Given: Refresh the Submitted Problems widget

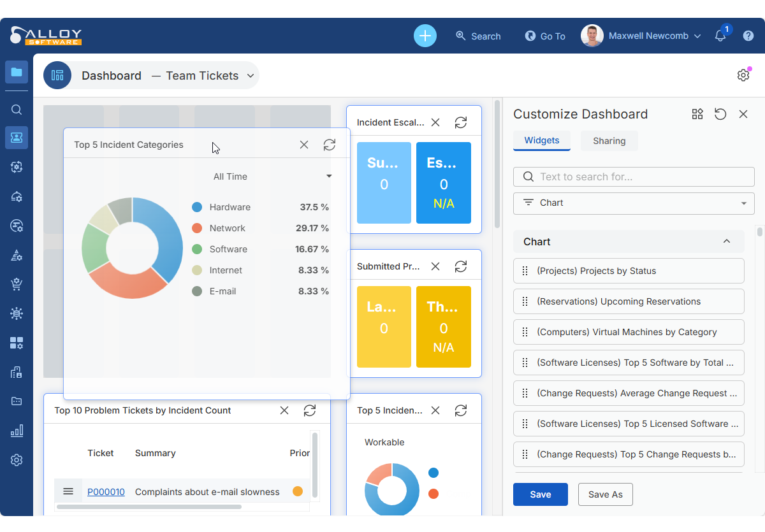Looking at the screenshot, I should coord(461,266).
